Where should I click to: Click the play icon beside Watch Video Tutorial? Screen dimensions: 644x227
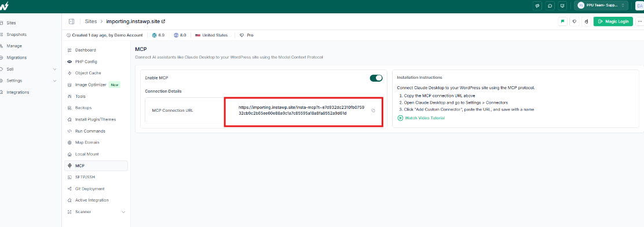pos(400,118)
